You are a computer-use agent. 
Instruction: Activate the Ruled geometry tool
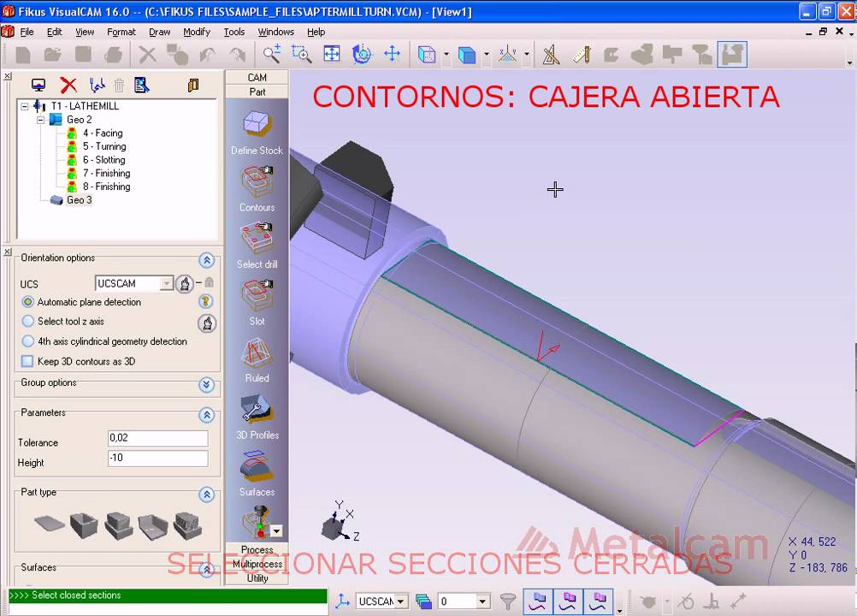click(257, 353)
